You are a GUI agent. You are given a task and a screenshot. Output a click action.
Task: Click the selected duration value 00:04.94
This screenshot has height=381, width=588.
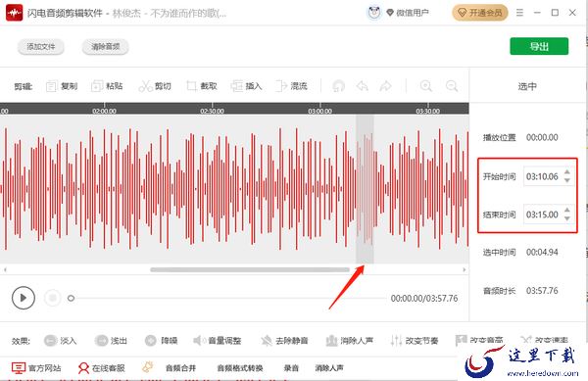coord(542,252)
